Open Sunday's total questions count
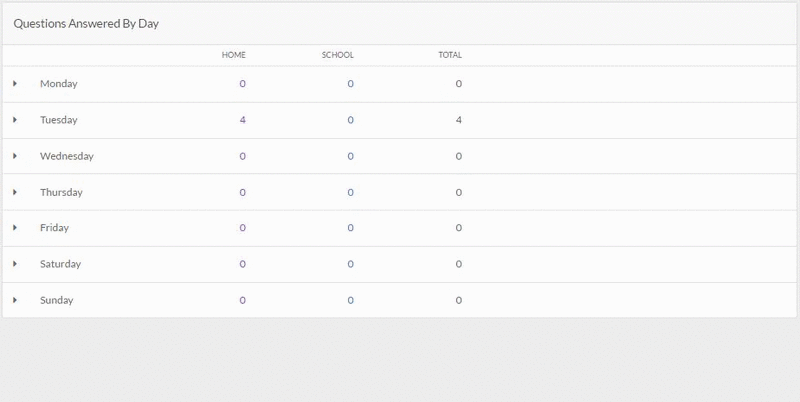 pyautogui.click(x=459, y=300)
